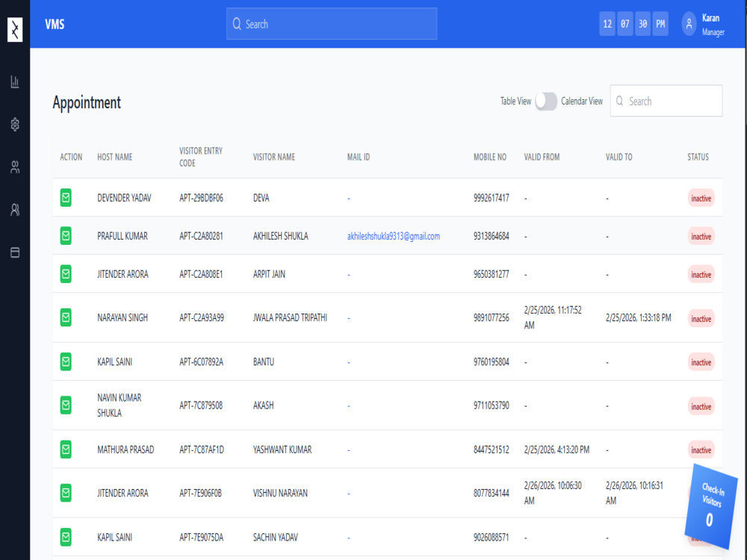Image resolution: width=747 pixels, height=560 pixels.
Task: Click the mail action icon for ARPIT JAIN row
Action: coord(66,274)
